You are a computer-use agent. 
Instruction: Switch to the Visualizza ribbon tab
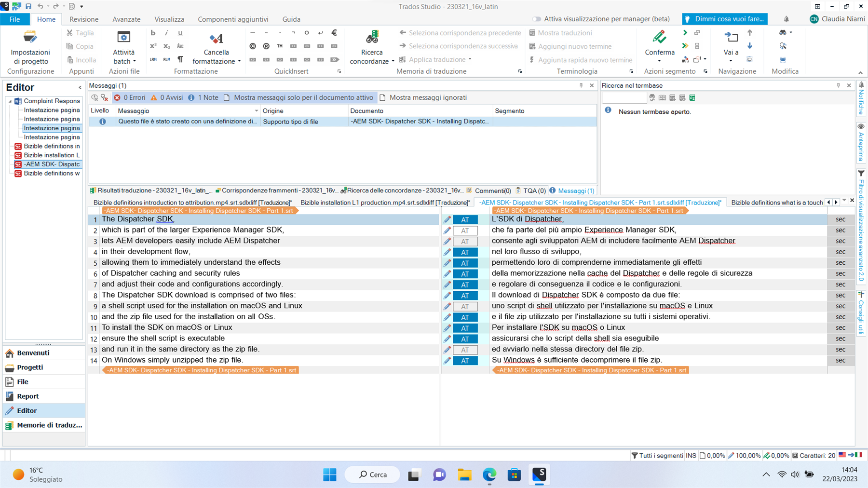[169, 19]
